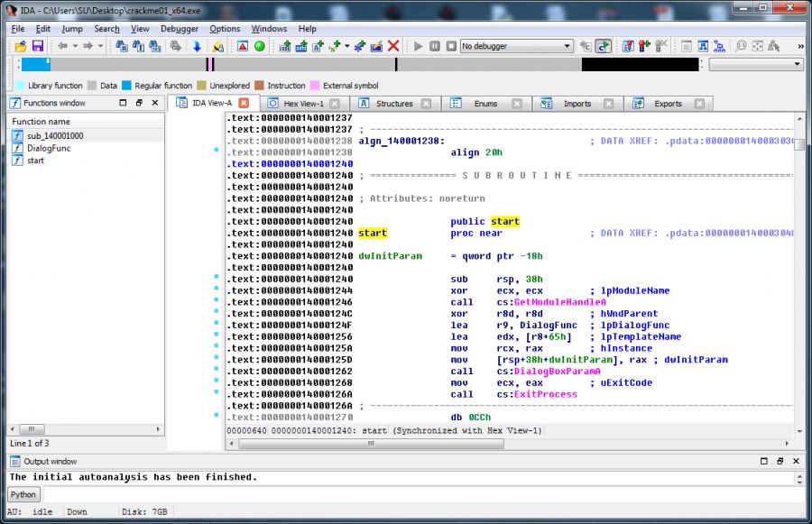Image resolution: width=812 pixels, height=524 pixels.
Task: Switch to the Imports tab
Action: 577,104
